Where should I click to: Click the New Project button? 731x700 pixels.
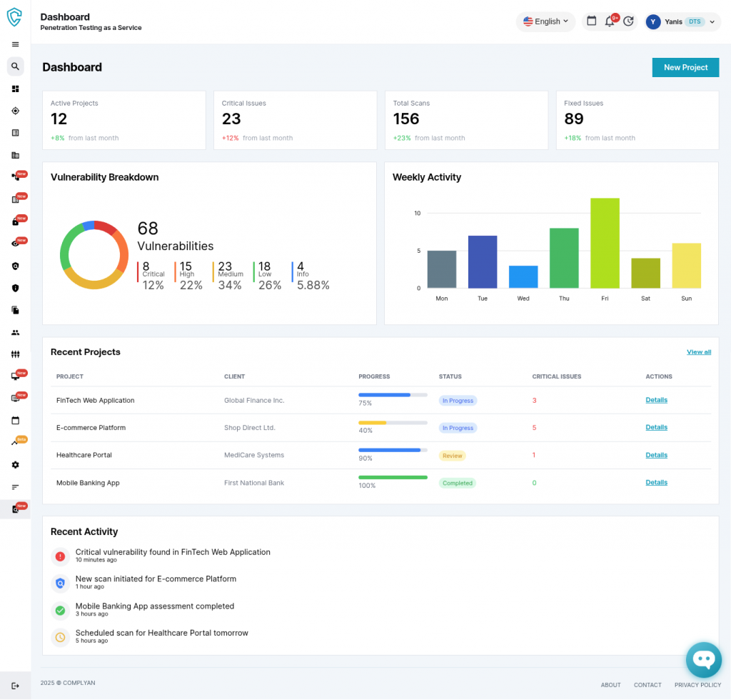click(x=685, y=67)
